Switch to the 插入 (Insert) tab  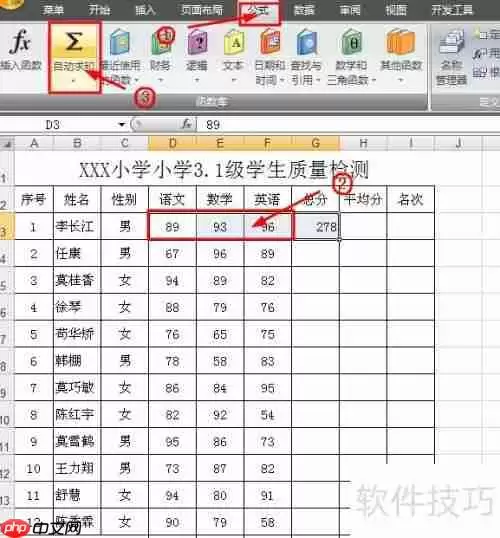pyautogui.click(x=145, y=10)
